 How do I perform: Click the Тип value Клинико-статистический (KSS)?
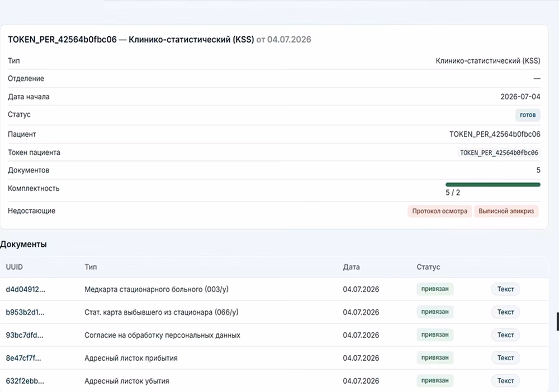point(488,61)
